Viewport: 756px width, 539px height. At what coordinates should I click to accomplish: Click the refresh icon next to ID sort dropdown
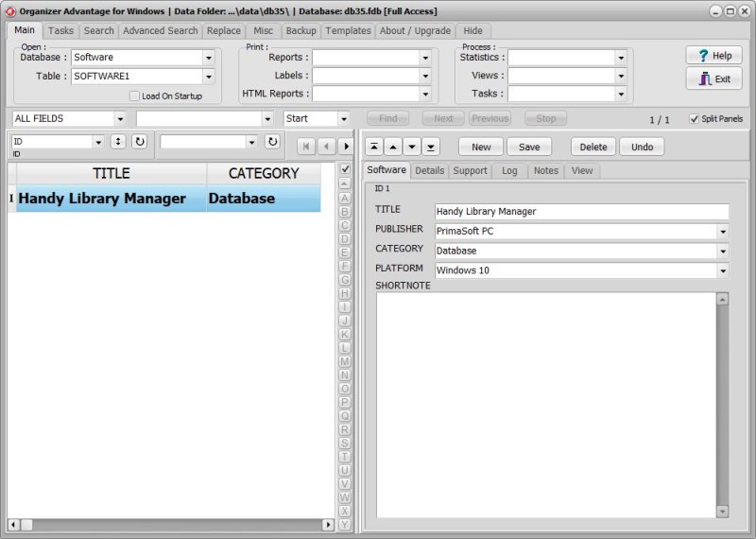(x=139, y=142)
